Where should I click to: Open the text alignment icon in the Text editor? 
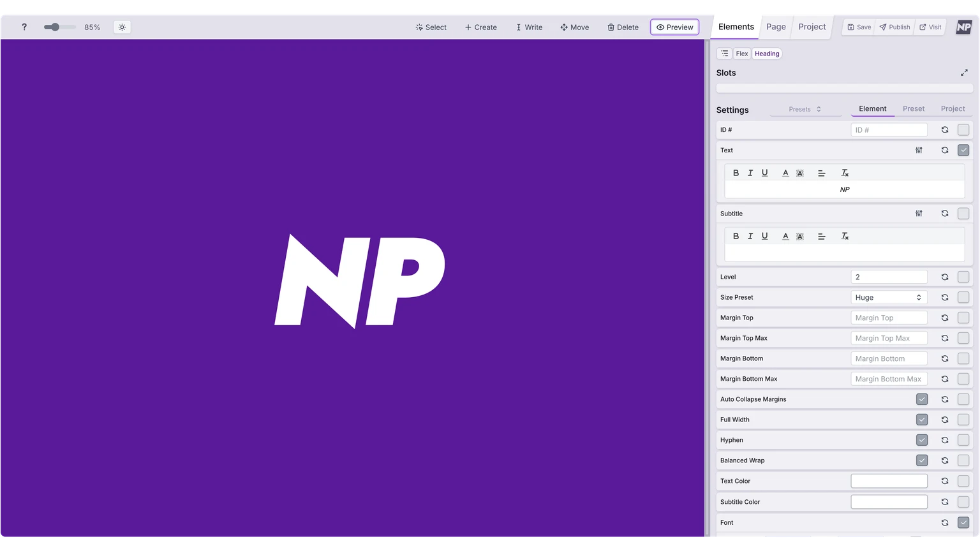[x=821, y=172]
